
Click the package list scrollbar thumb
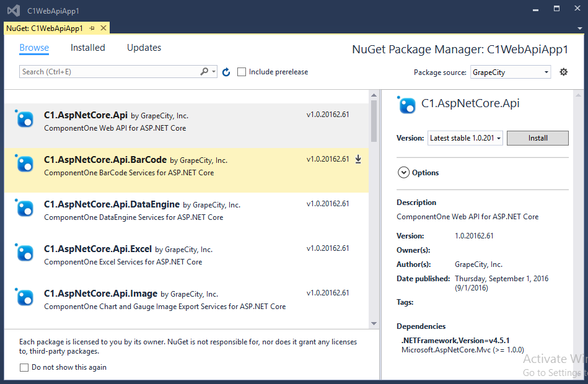(374, 121)
